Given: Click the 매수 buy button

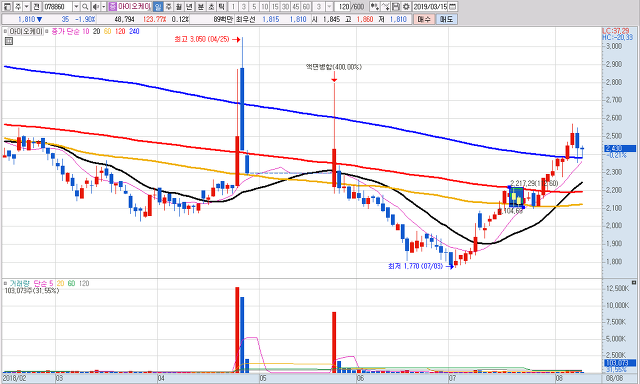Looking at the screenshot, I should pyautogui.click(x=424, y=19).
